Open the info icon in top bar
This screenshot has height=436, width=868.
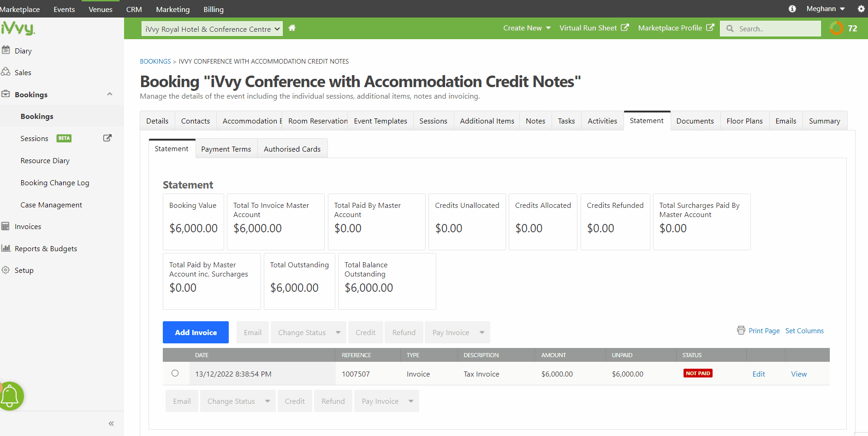(792, 9)
